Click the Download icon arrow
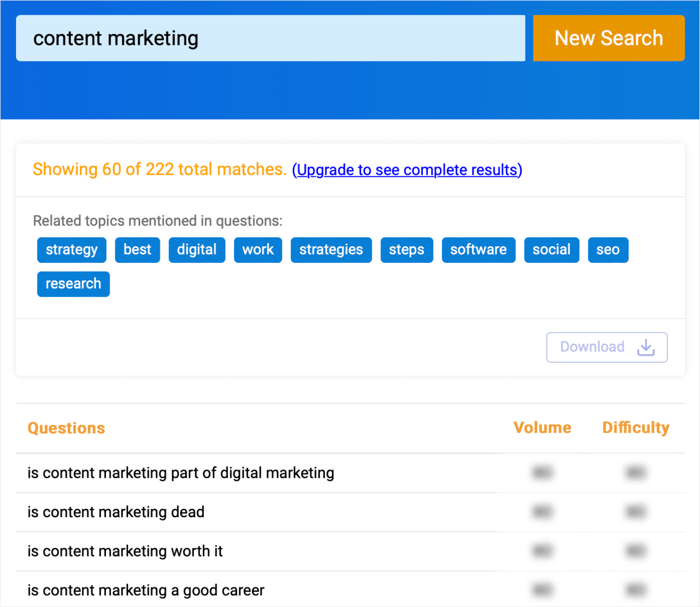This screenshot has width=700, height=607. [646, 347]
